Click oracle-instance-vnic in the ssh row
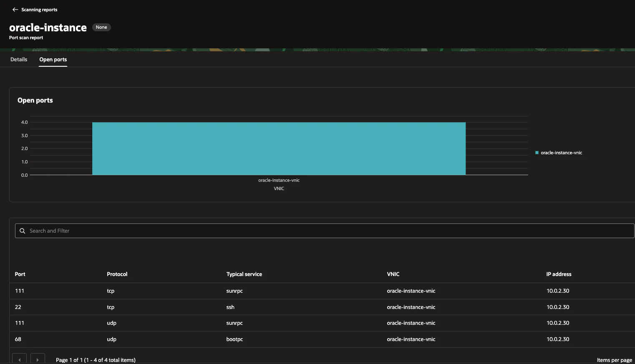This screenshot has height=364, width=635. [411, 307]
